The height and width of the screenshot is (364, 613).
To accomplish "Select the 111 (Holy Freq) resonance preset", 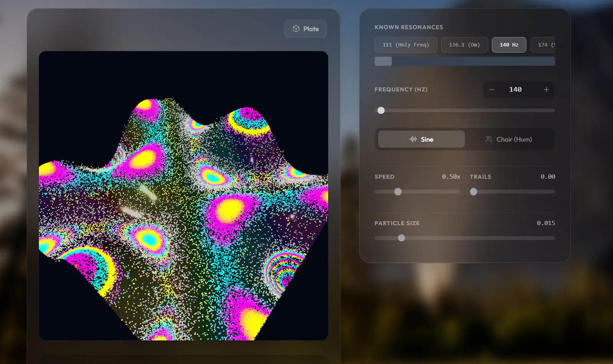I will [x=406, y=45].
